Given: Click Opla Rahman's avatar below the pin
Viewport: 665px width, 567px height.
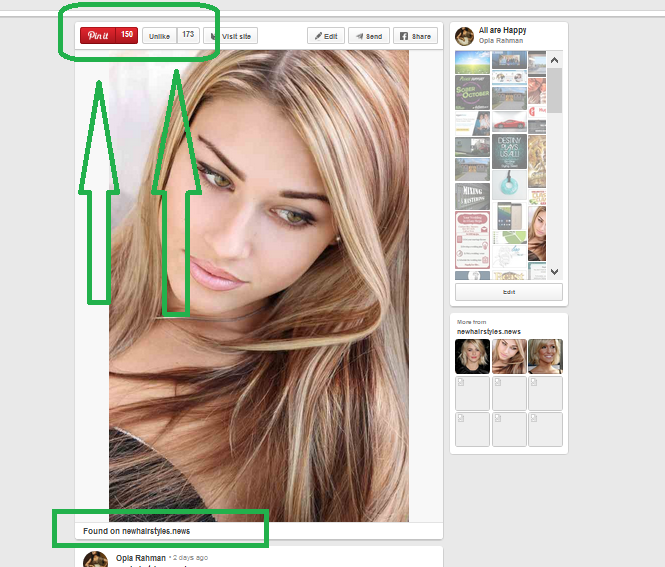Looking at the screenshot, I should tap(95, 560).
